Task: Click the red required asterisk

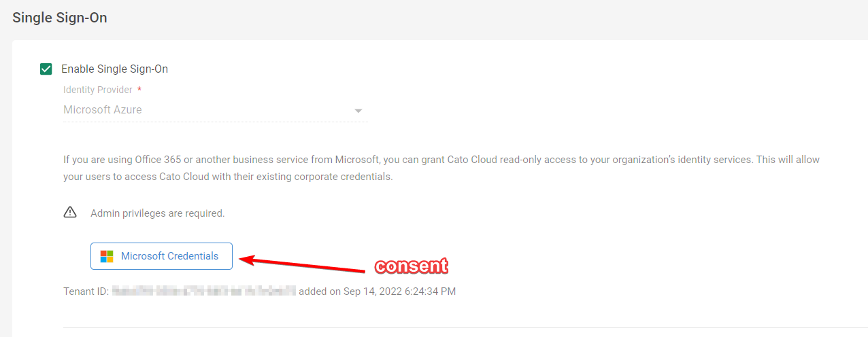Action: pyautogui.click(x=139, y=89)
